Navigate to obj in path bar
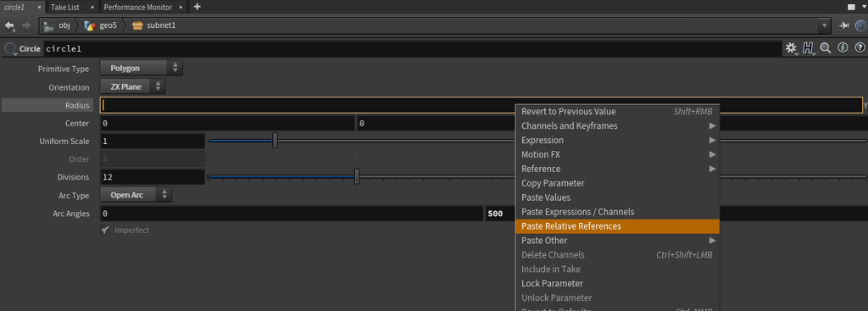This screenshot has width=868, height=311. point(64,25)
